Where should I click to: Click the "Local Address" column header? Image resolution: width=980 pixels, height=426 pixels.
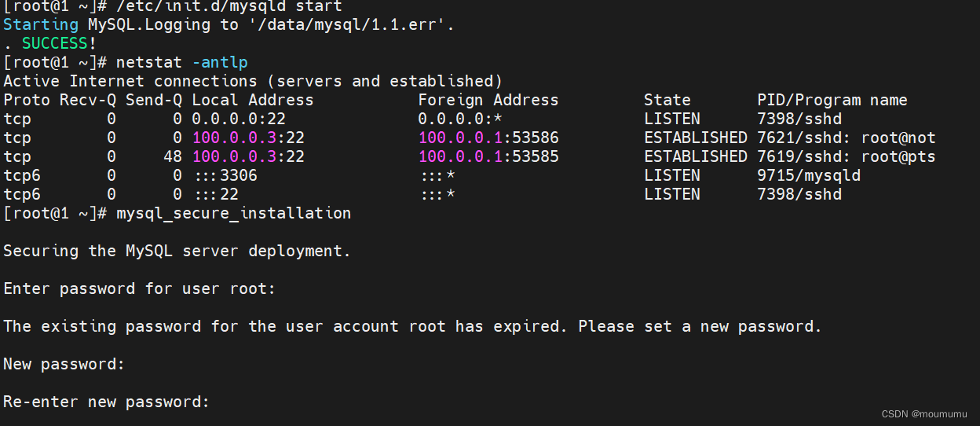(253, 100)
